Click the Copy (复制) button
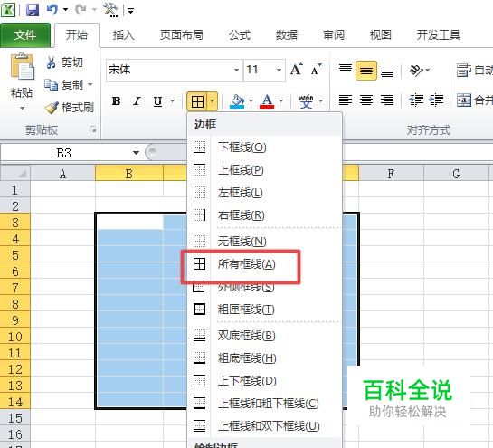This screenshot has height=448, width=493. coord(64,85)
